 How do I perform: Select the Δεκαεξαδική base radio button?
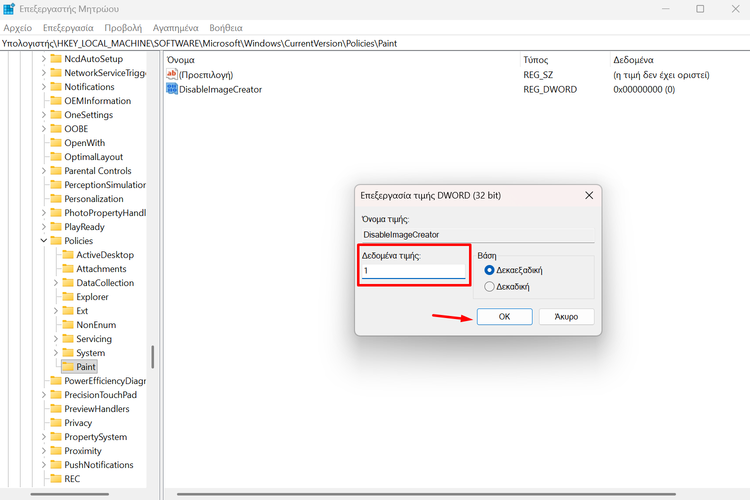489,270
